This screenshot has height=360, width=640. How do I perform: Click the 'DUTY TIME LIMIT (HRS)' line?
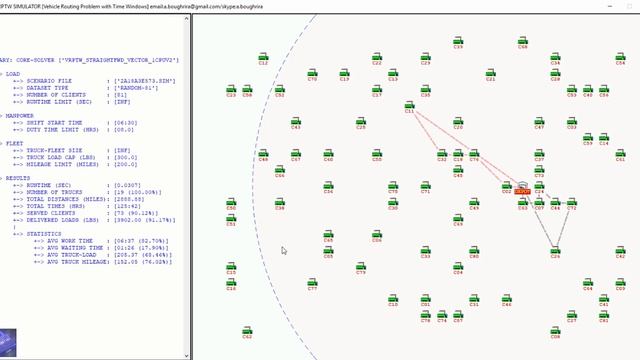coord(73,129)
